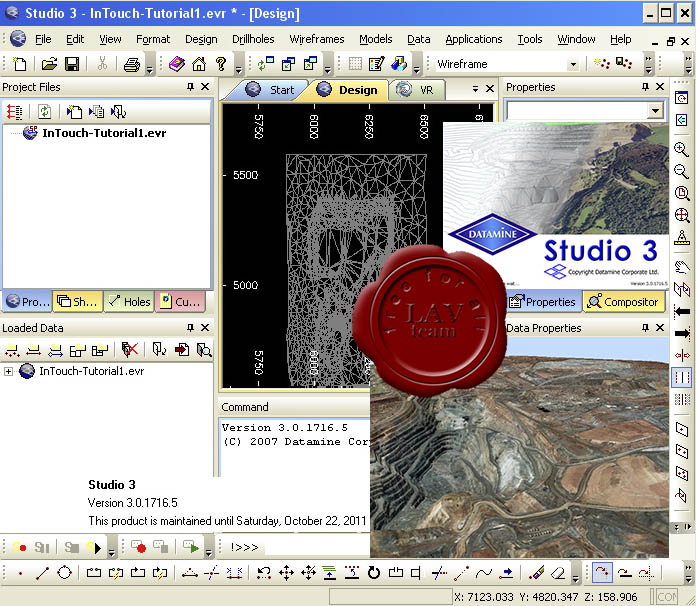This screenshot has width=696, height=606.
Task: Select the new point tool in bottom toolbar
Action: coord(20,573)
